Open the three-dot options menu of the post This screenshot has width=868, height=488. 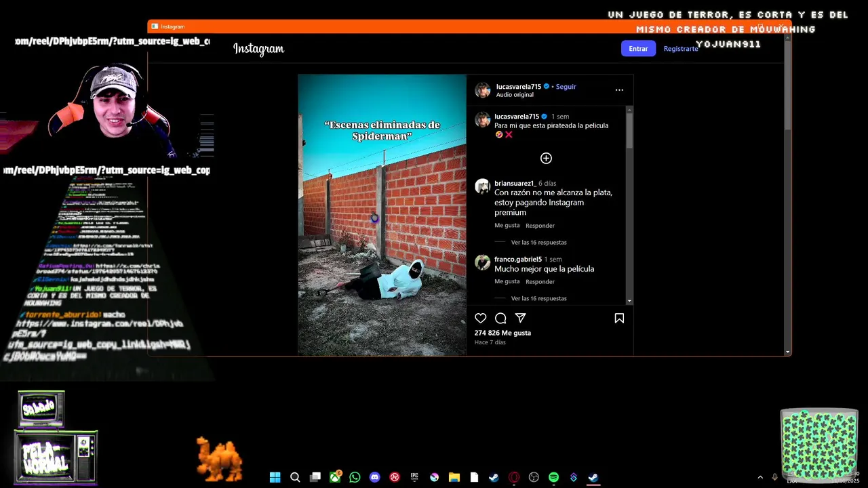(619, 89)
